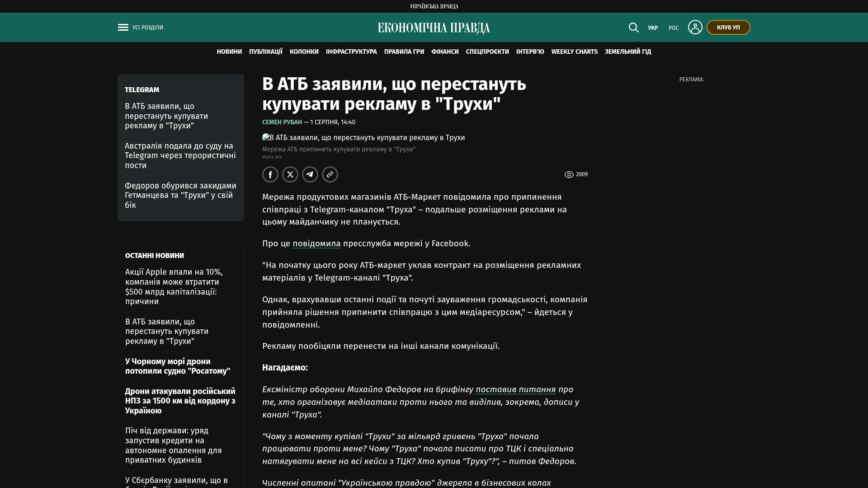Copy the article link icon
The width and height of the screenshot is (868, 488).
click(330, 174)
